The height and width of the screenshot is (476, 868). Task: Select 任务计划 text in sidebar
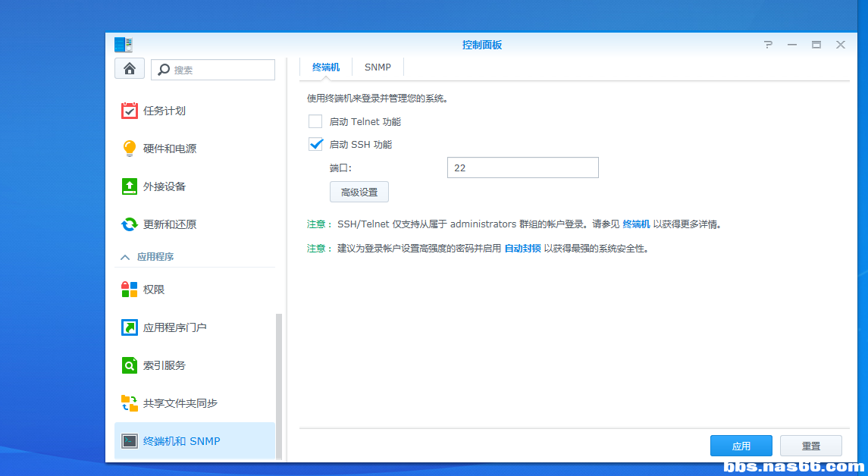(165, 111)
